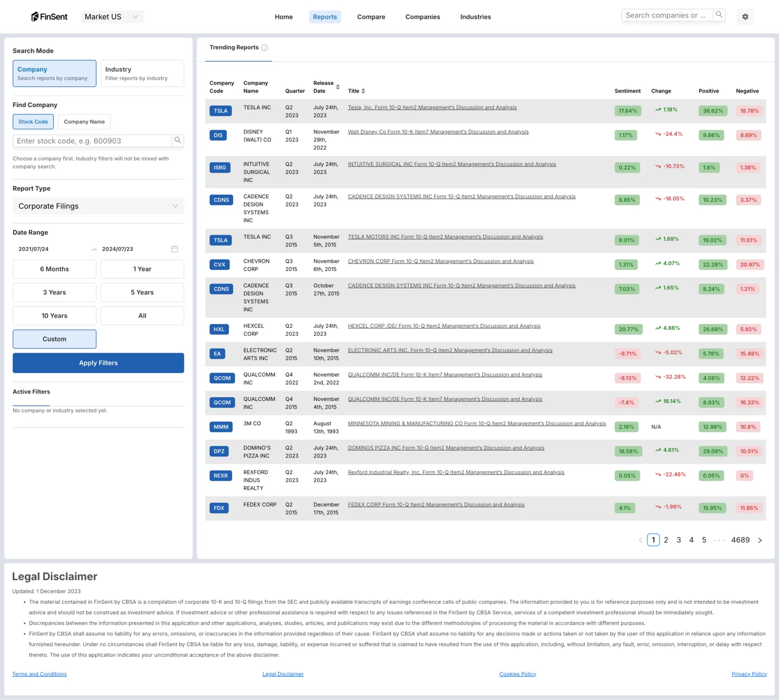This screenshot has width=779, height=700.
Task: Navigate to Companies
Action: point(423,17)
